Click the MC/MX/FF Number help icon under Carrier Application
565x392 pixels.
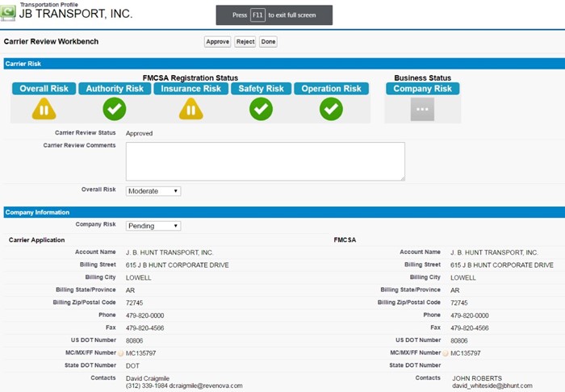tap(121, 353)
